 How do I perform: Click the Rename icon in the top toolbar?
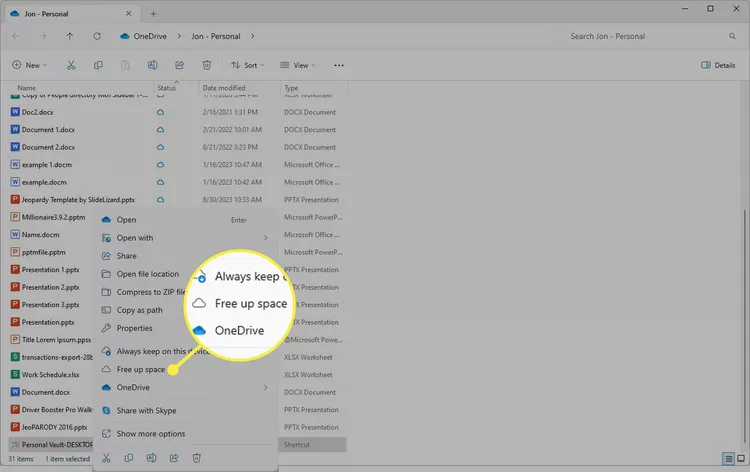pos(152,65)
